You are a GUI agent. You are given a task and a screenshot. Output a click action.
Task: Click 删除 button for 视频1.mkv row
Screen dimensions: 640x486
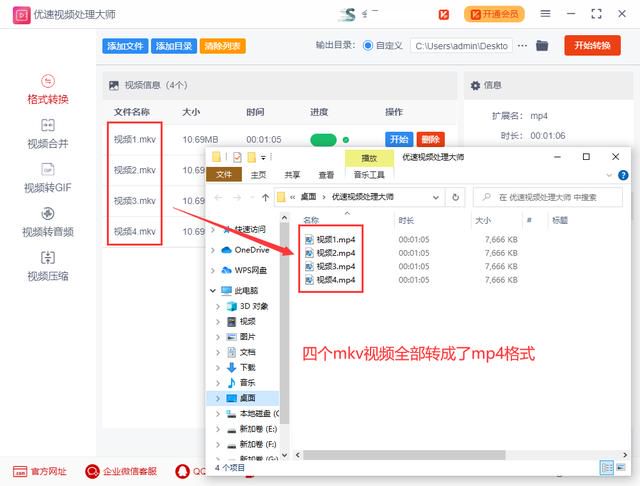click(x=431, y=140)
